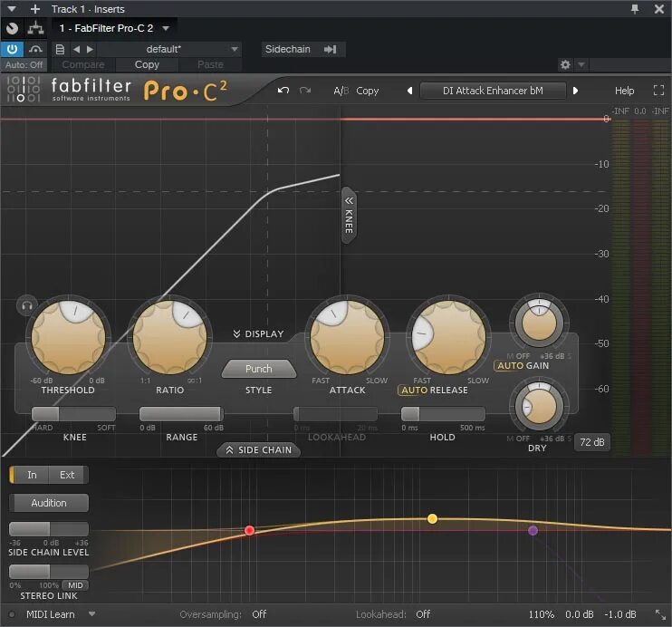Click the automation mode icon
672x627 pixels.
(35, 49)
